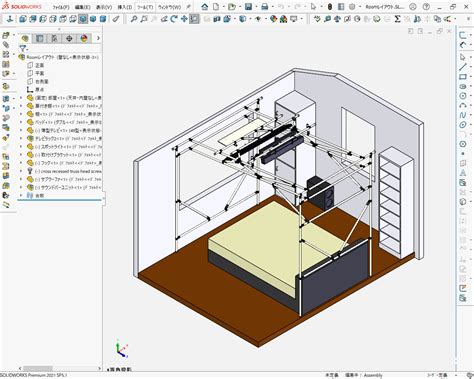Select the Front view cube icon
Screen dimensions: 474x379
[x=23, y=19]
